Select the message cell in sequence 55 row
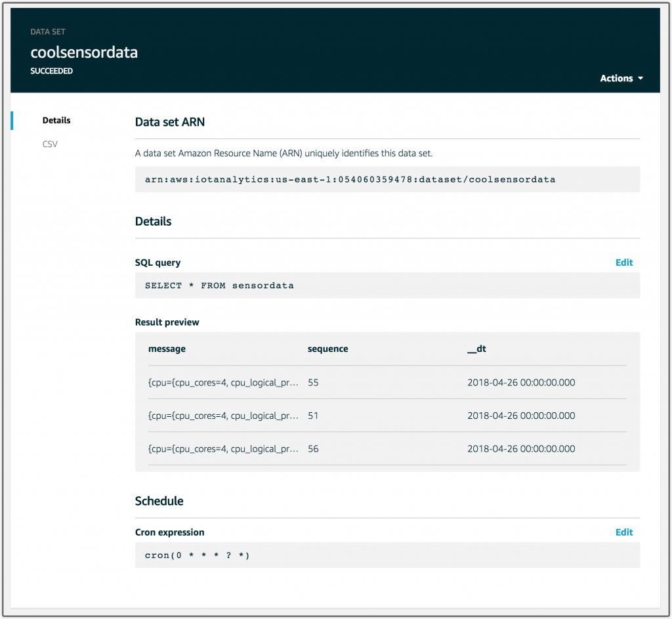672x619 pixels. point(223,383)
